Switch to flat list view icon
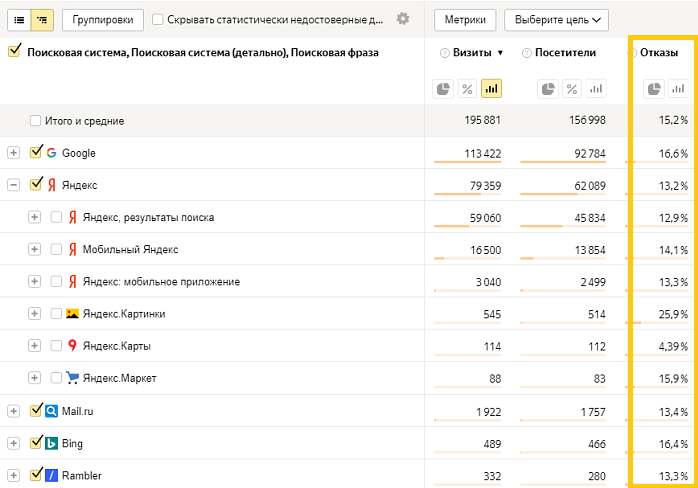Viewport: 698px width, 488px height. pos(19,20)
